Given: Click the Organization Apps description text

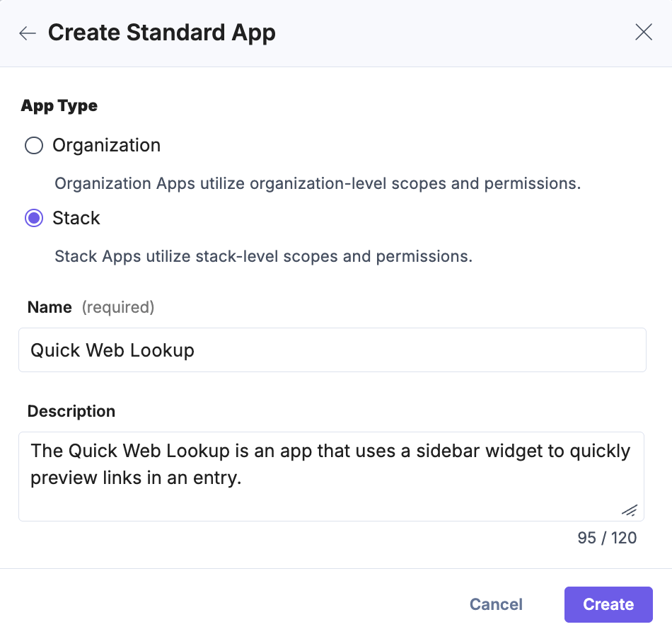Looking at the screenshot, I should pyautogui.click(x=317, y=183).
